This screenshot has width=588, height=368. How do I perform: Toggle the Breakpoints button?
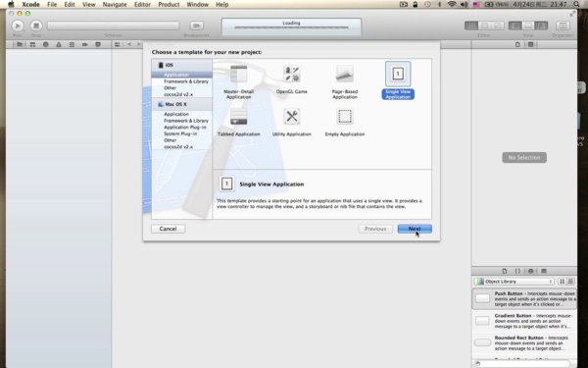click(x=197, y=26)
